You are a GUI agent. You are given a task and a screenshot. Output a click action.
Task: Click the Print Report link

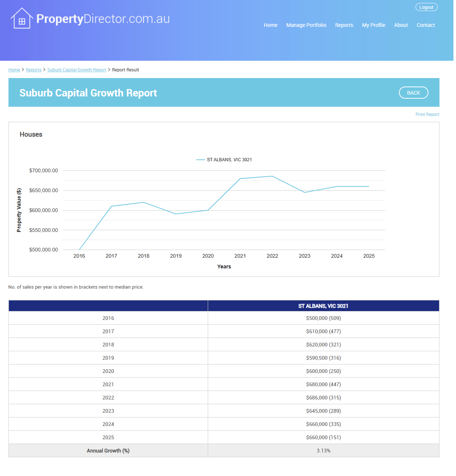[427, 114]
